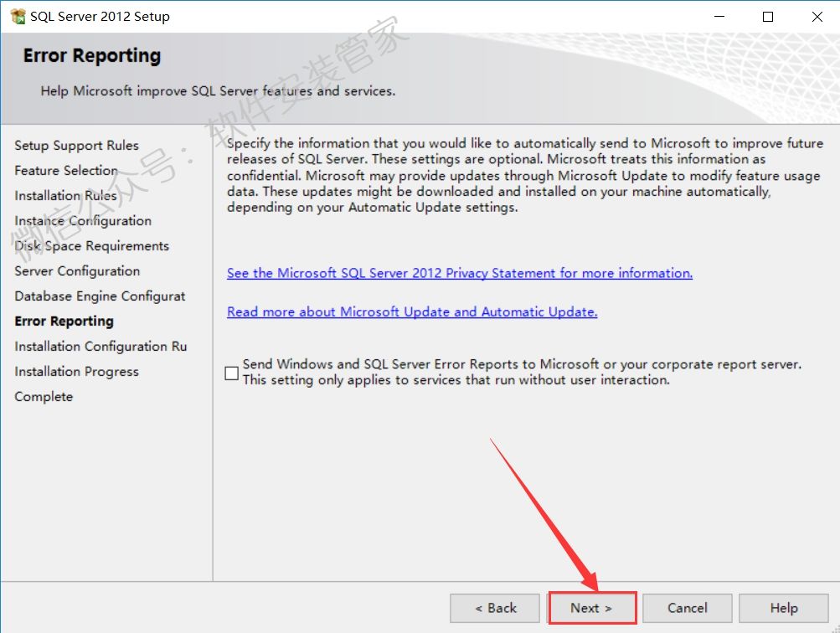This screenshot has width=840, height=633.
Task: Select Installation Rules step
Action: coord(66,195)
